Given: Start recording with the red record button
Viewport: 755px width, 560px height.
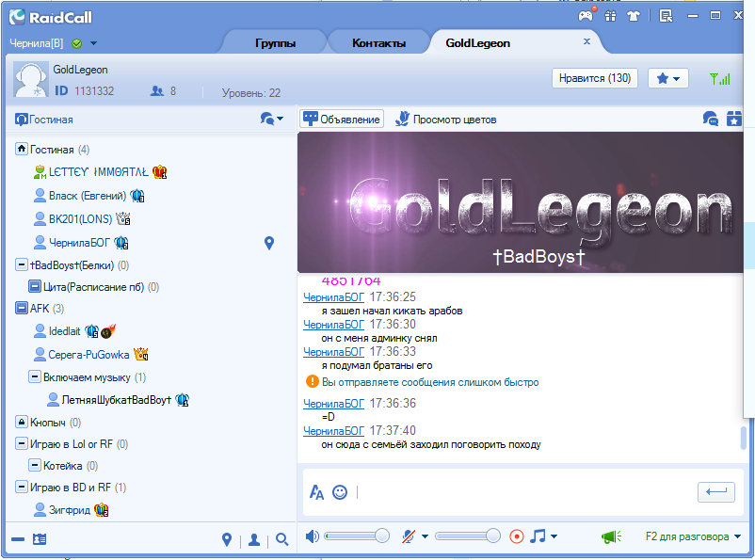Looking at the screenshot, I should (517, 536).
